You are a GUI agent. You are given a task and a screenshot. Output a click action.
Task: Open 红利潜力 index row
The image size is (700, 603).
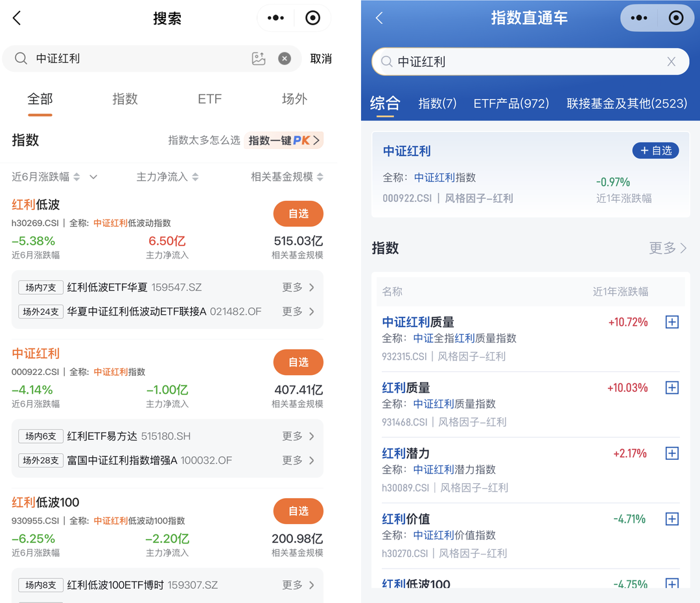click(530, 470)
